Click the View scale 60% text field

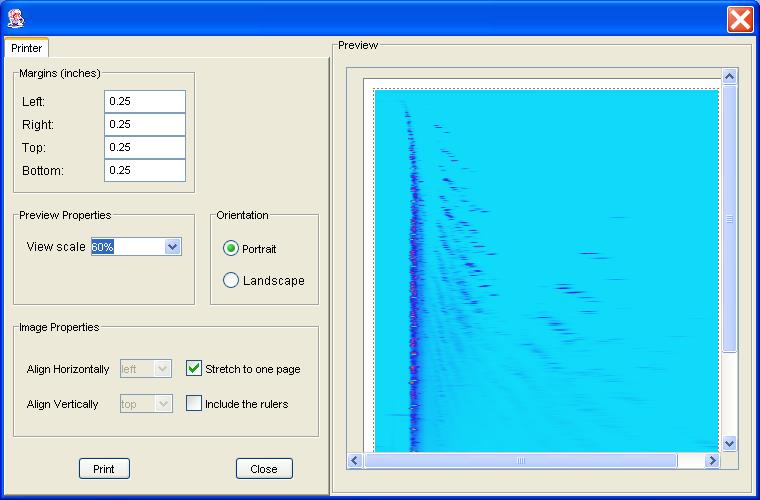coord(128,247)
